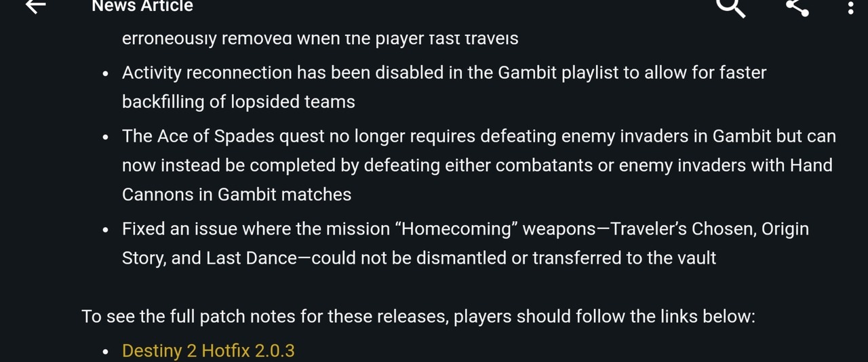Screen dimensions: 868x362
Task: Click the phrase 'backfilling of lopsided teams'
Action: point(239,102)
